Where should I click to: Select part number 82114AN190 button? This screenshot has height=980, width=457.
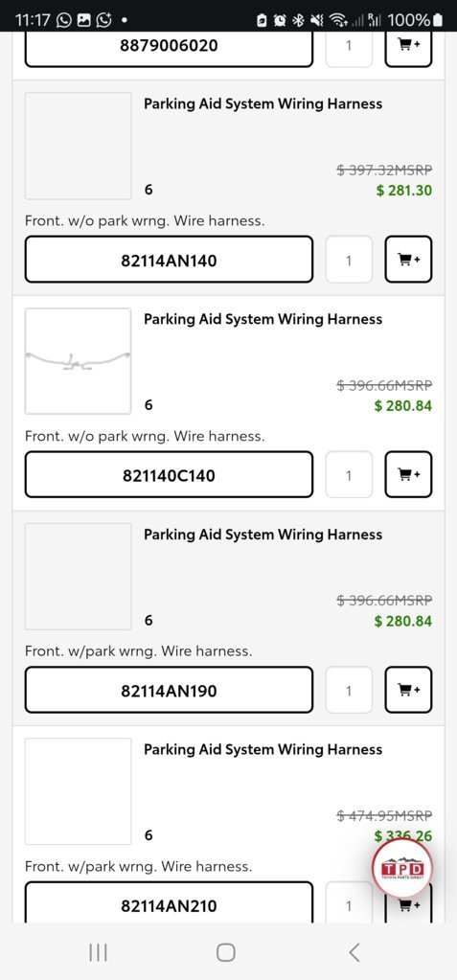click(x=169, y=690)
